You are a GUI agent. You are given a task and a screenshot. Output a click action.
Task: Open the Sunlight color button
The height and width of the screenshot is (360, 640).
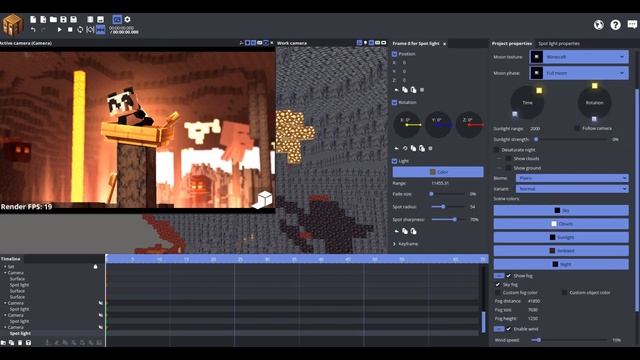(561, 237)
